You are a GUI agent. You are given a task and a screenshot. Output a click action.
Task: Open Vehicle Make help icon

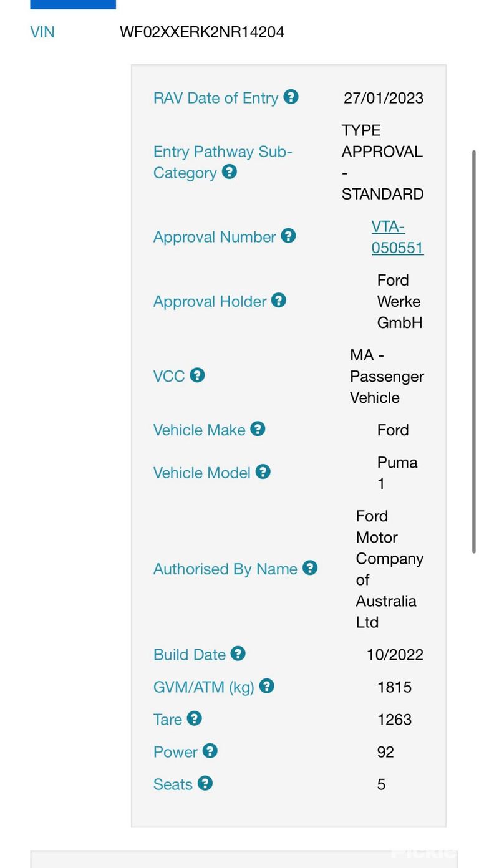(258, 428)
